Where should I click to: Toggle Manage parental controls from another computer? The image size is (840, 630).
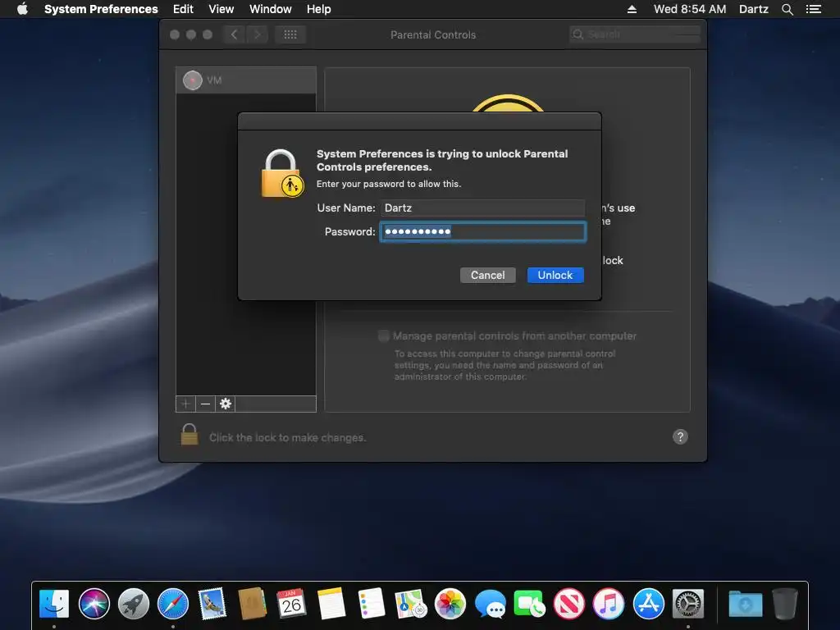point(384,336)
